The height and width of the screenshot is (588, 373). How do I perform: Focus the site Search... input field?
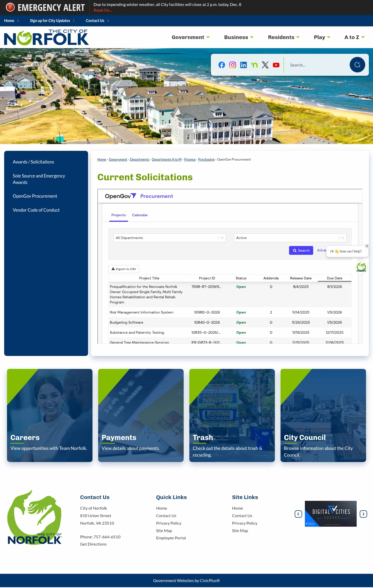317,65
